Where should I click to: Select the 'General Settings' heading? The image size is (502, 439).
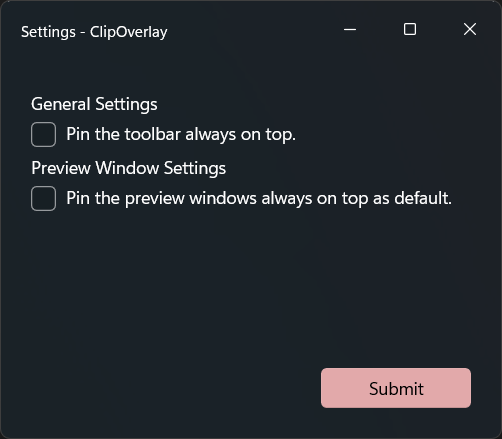coord(94,104)
